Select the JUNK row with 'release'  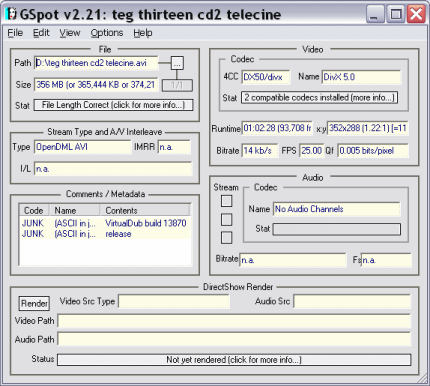pos(105,234)
